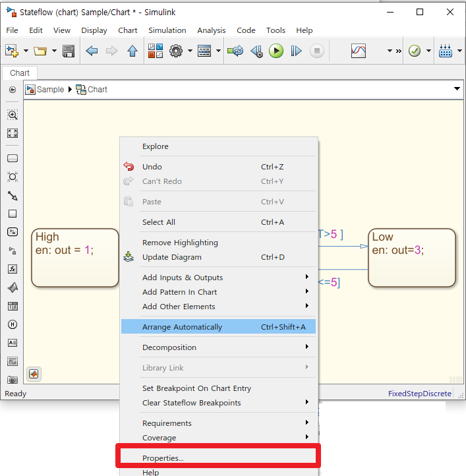Open the Chart menu

pos(127,30)
